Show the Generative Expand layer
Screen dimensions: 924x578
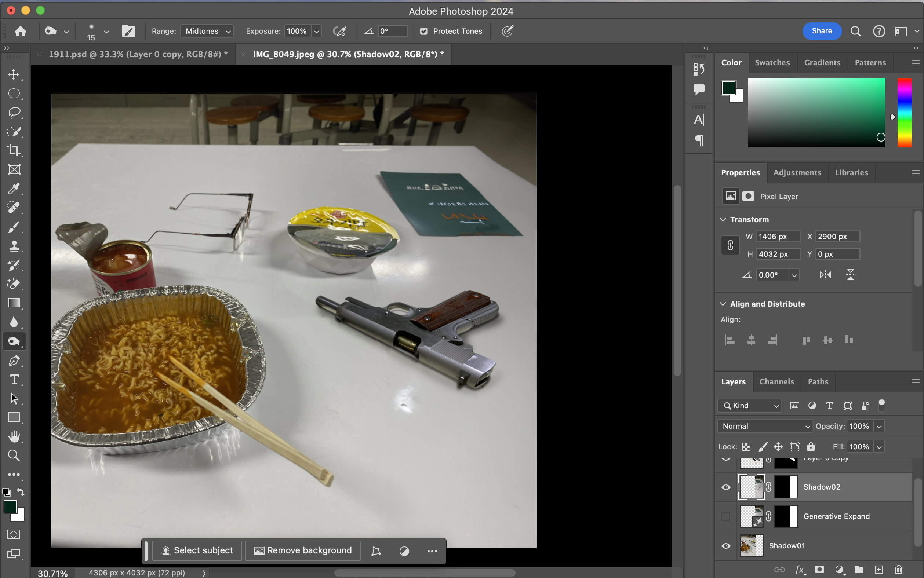[725, 516]
